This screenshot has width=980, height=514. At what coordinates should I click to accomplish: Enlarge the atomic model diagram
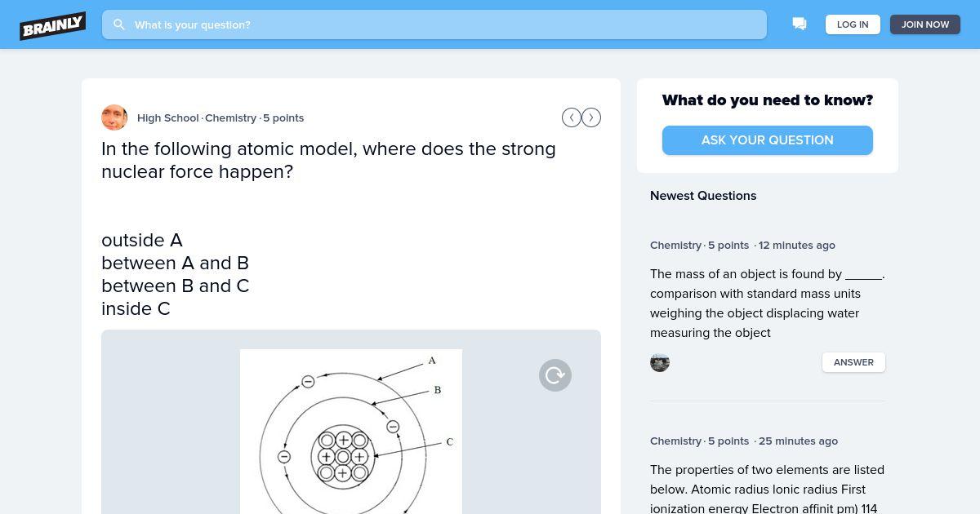click(351, 432)
